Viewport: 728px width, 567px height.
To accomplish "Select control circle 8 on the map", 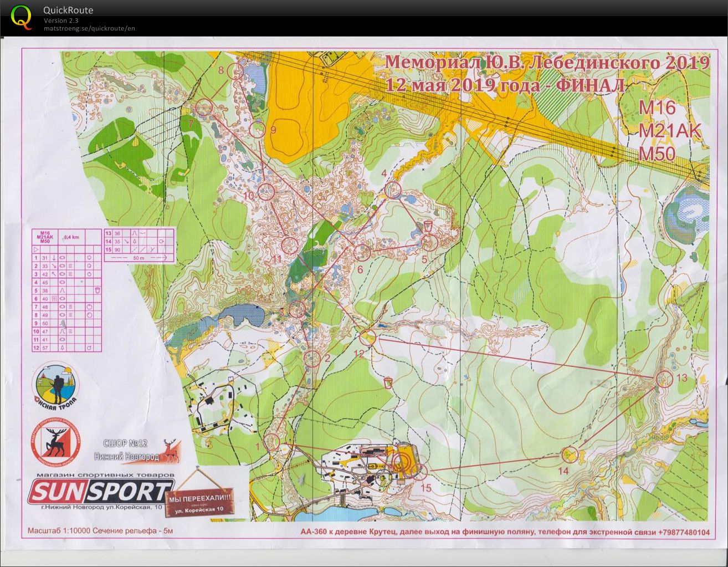I will [235, 70].
